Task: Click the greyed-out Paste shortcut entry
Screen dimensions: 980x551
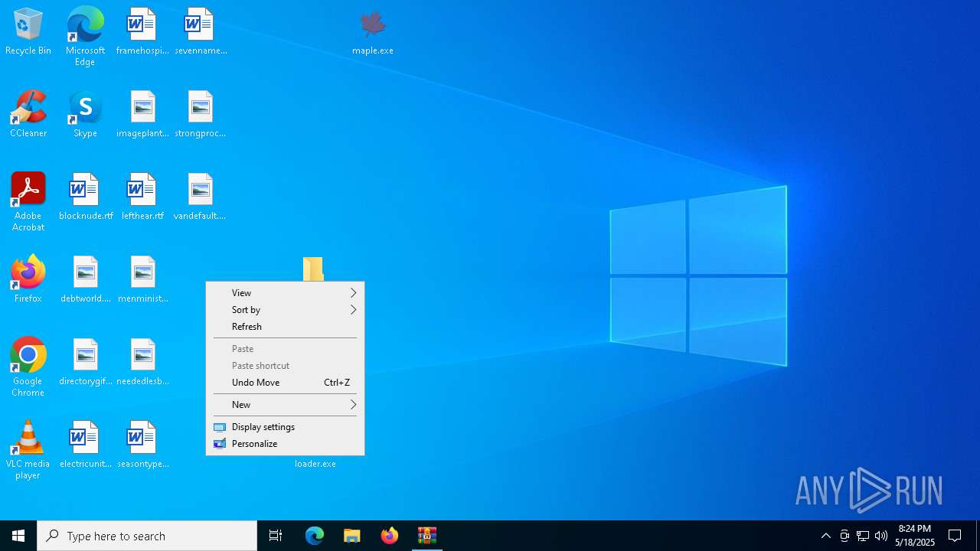Action: tap(285, 366)
